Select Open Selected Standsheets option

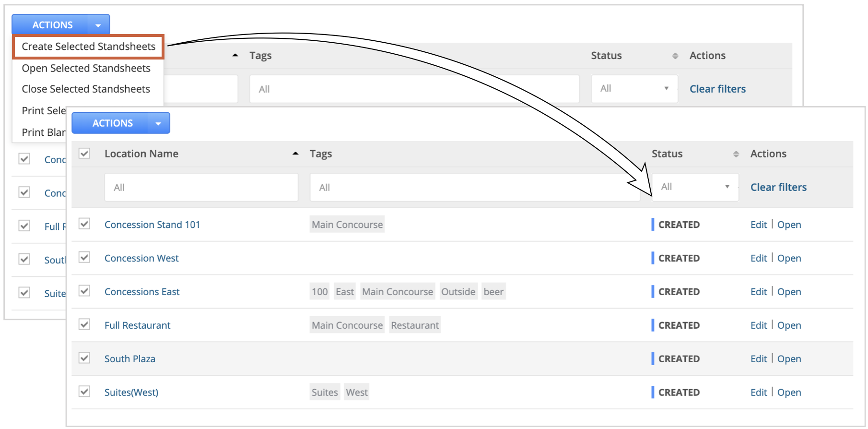[x=86, y=68]
